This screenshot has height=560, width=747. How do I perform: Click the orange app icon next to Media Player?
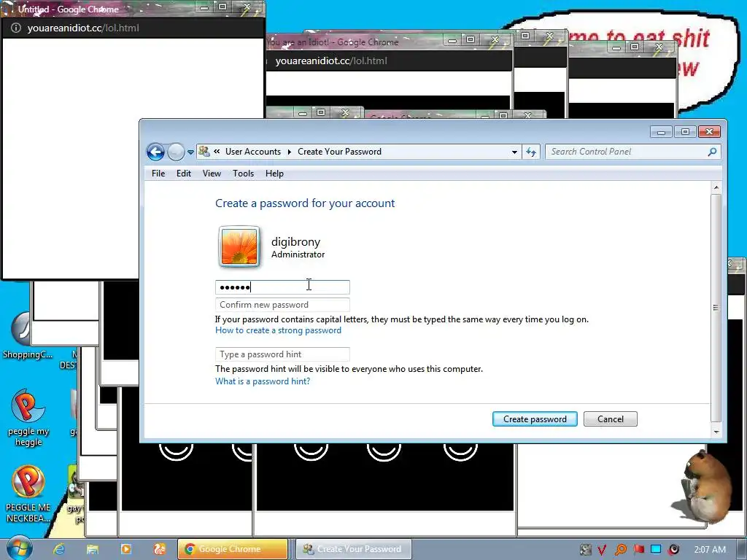[x=159, y=549]
